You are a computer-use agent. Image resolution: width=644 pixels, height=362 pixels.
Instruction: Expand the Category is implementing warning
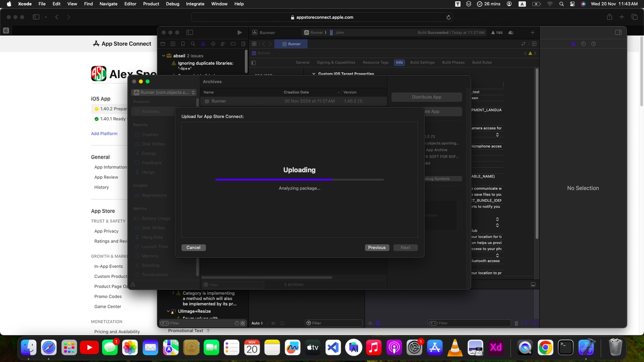[173, 293]
